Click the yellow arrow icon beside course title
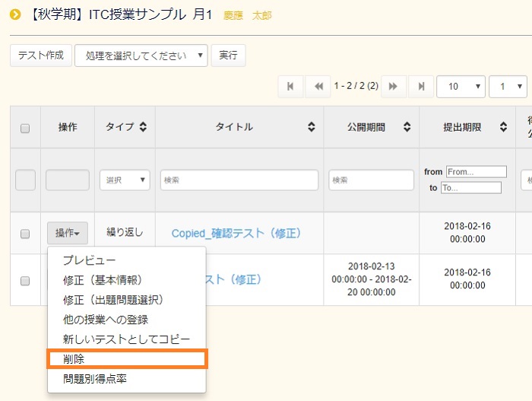 14,14
